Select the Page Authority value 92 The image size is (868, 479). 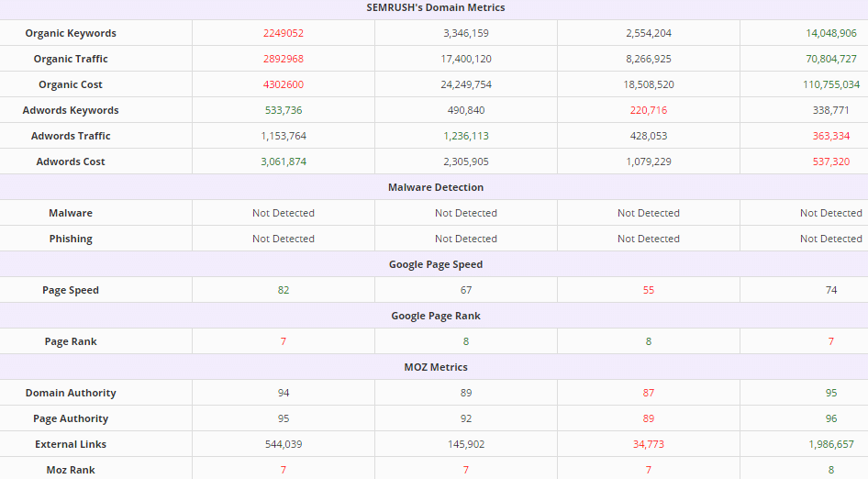466,418
